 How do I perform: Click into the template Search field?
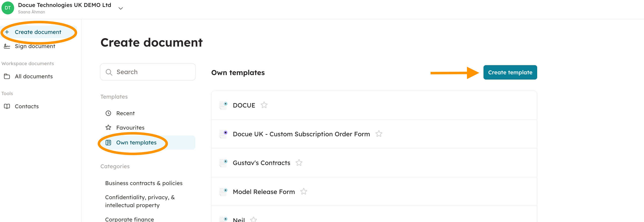click(x=148, y=72)
